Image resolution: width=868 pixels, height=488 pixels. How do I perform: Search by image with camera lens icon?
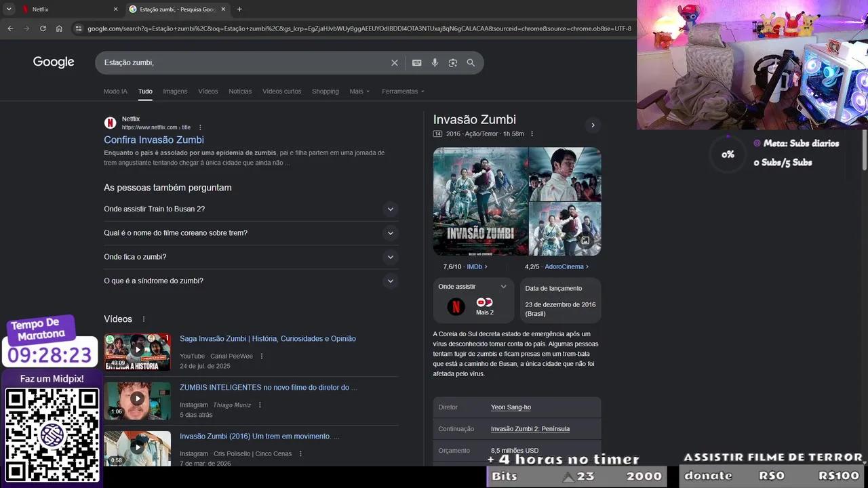click(453, 63)
